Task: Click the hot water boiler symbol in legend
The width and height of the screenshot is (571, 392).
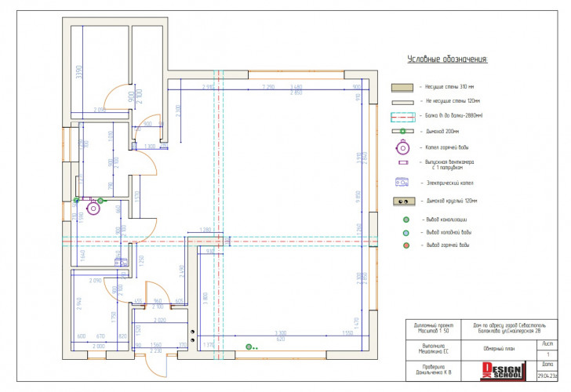Action: pos(403,147)
